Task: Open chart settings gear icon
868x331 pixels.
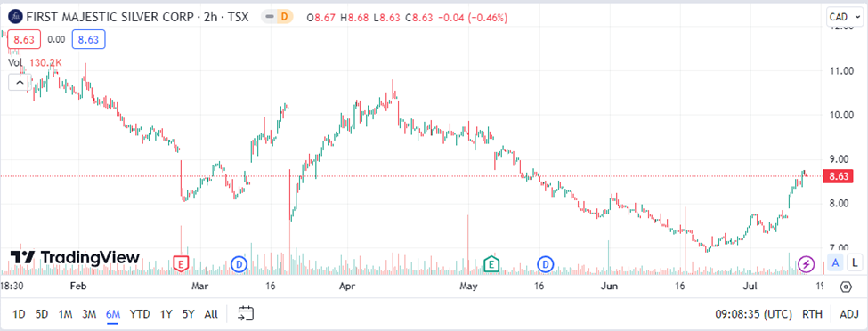Action: click(846, 287)
